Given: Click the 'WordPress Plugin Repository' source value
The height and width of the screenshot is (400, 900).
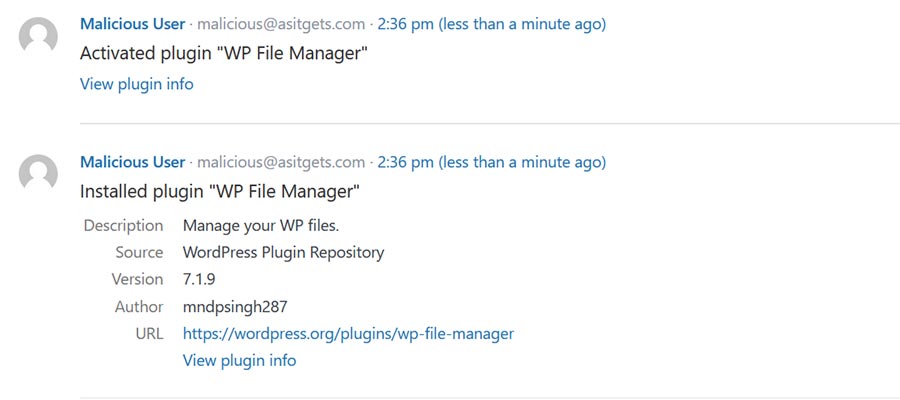Looking at the screenshot, I should point(283,252).
